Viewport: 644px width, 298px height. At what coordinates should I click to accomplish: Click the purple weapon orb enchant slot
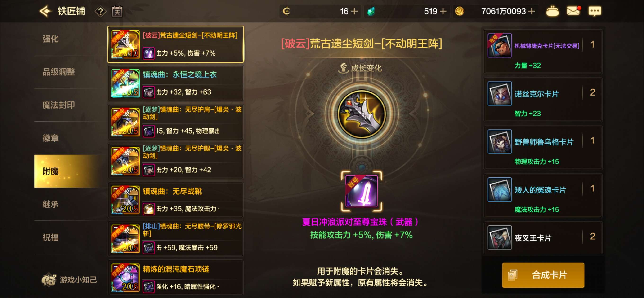361,191
